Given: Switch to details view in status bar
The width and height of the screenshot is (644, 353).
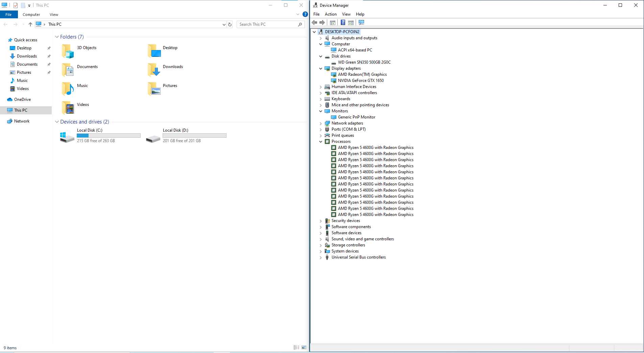Looking at the screenshot, I should [296, 348].
